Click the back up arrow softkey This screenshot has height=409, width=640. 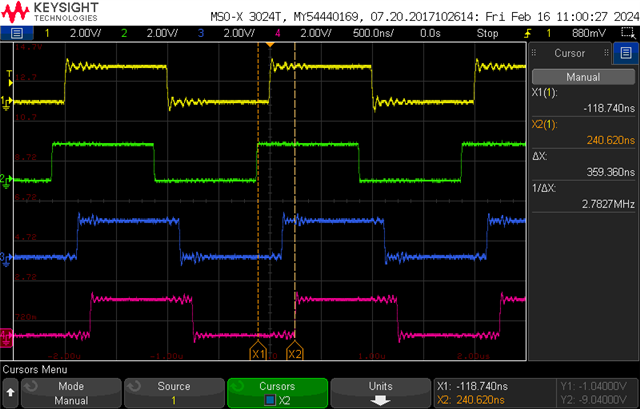pyautogui.click(x=10, y=393)
